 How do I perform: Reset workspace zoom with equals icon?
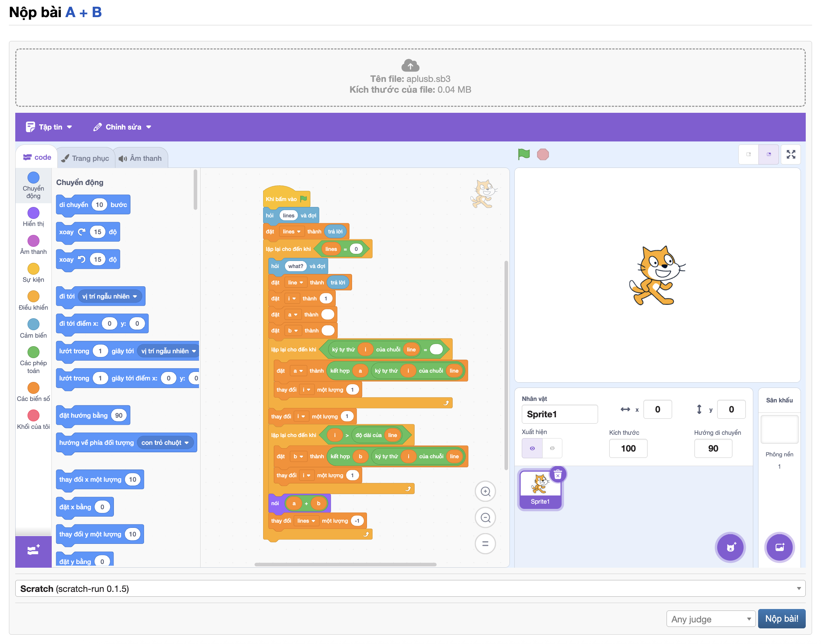486,544
